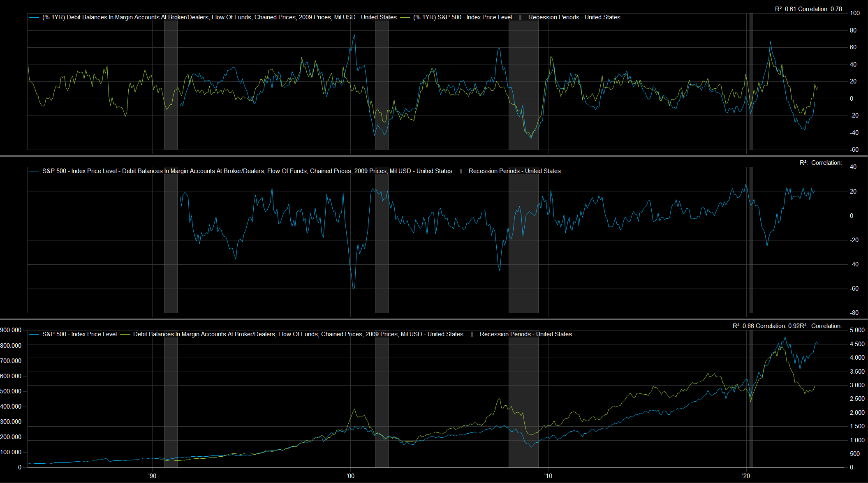Click line swatch for bottom S&P 500 Index legend
Screen dimensions: 868x483
pos(35,335)
